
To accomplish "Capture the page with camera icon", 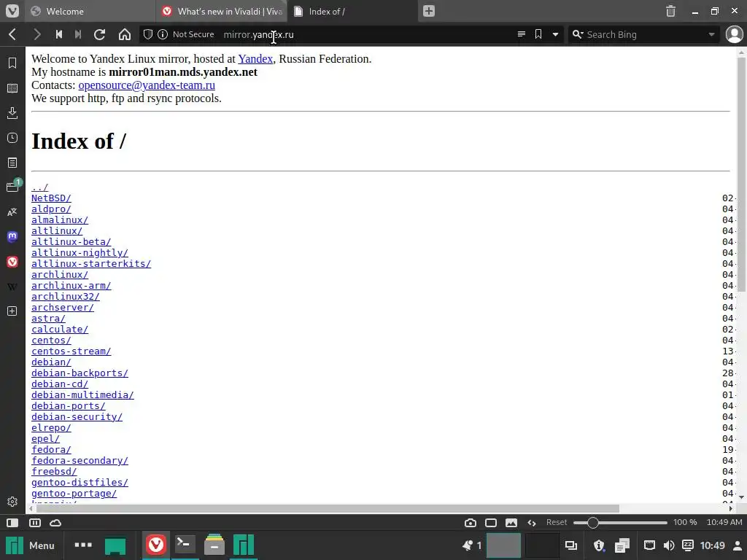I will (471, 522).
